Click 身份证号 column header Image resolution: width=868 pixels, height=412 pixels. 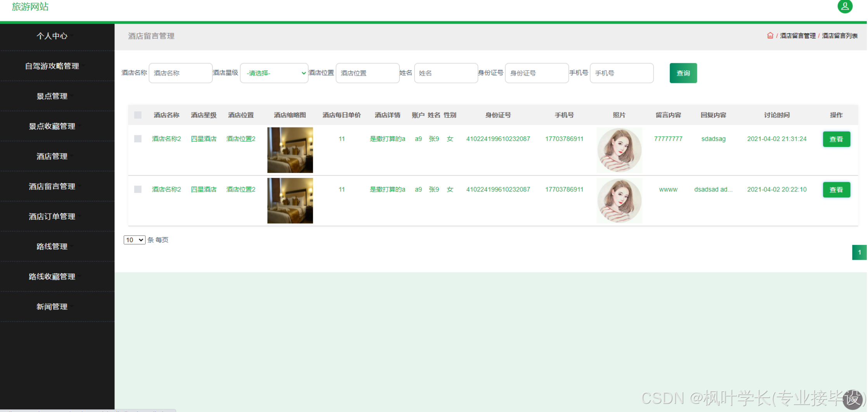(x=498, y=115)
